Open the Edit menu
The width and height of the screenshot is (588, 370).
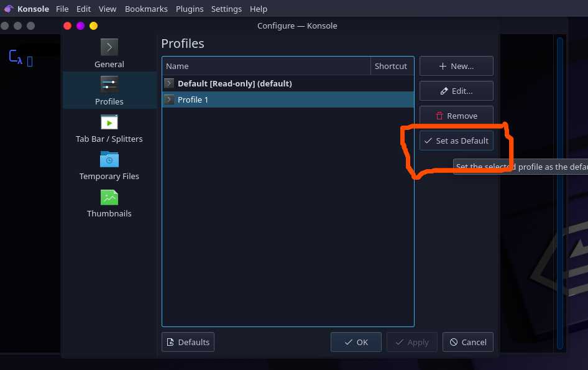click(x=84, y=9)
